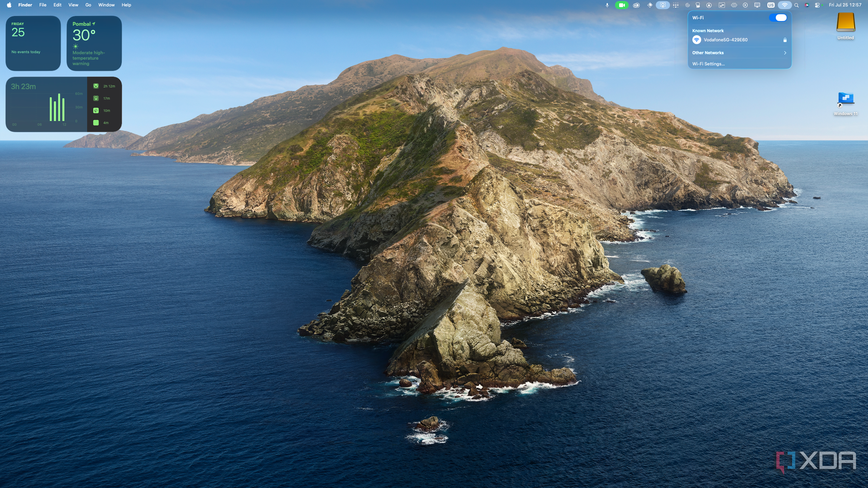Open the Edit menu
The height and width of the screenshot is (488, 868).
(x=57, y=5)
